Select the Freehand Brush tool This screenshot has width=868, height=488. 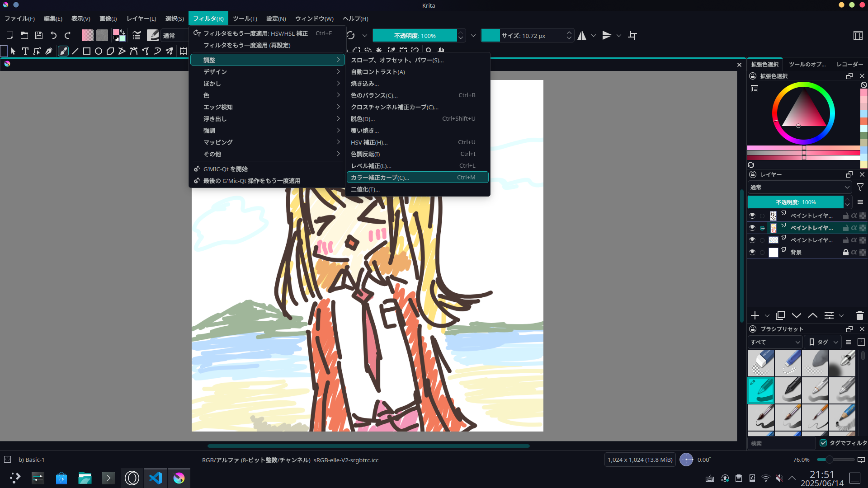[x=63, y=51]
